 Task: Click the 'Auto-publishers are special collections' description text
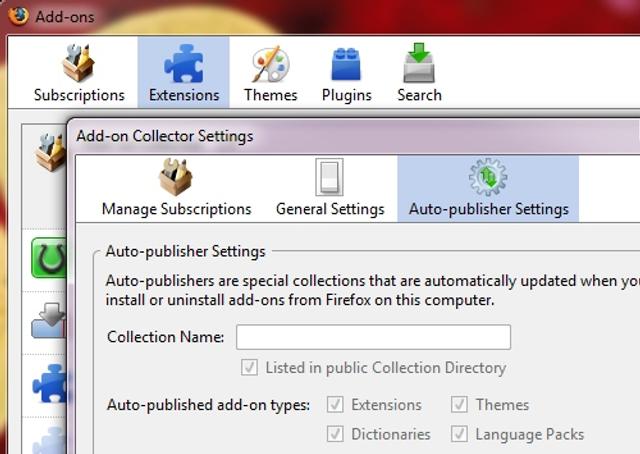(373, 290)
